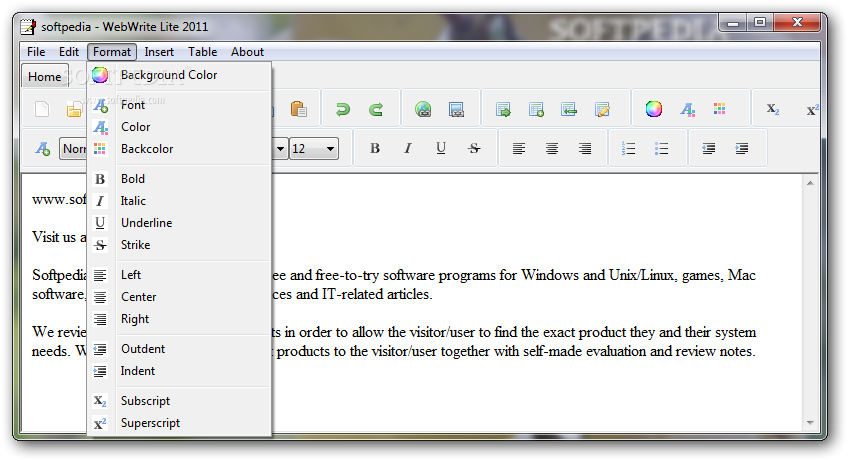Screen dimensions: 848x461
Task: Toggle Bold using the toolbar B button
Action: click(x=375, y=148)
